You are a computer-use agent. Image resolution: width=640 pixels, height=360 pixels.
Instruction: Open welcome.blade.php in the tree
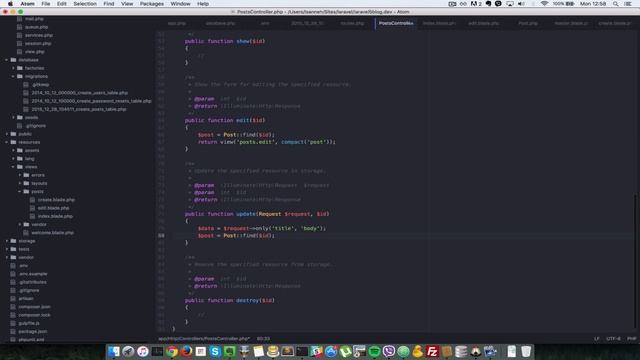[x=53, y=233]
